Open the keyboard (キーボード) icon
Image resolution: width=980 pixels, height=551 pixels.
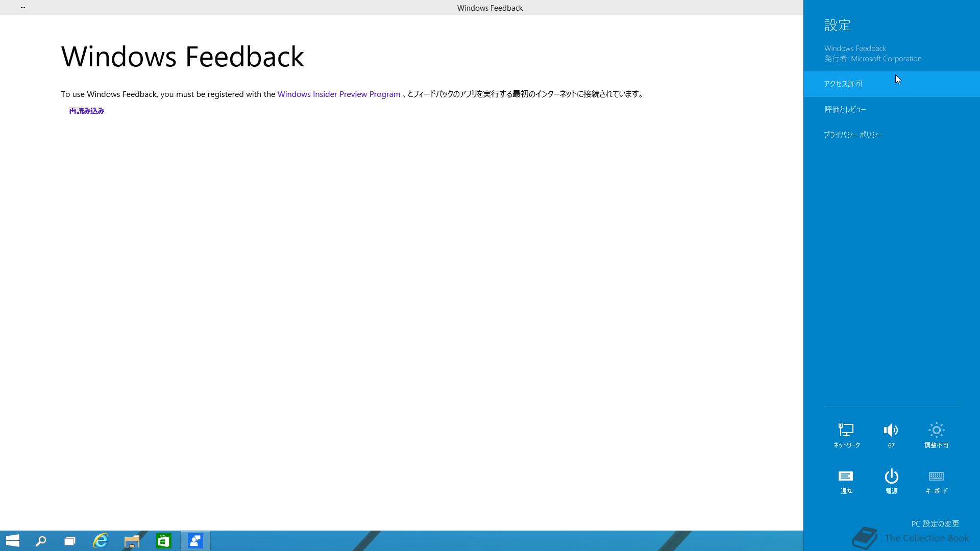(936, 482)
